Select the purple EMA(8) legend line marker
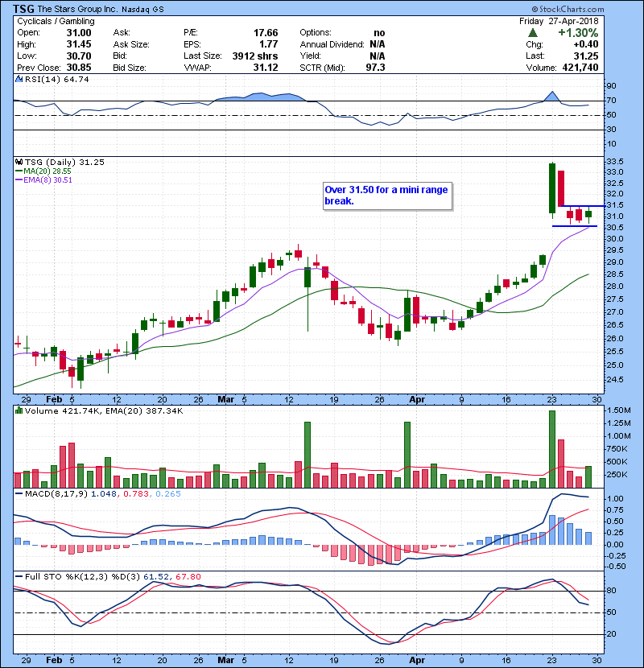Image resolution: width=644 pixels, height=668 pixels. (19, 179)
